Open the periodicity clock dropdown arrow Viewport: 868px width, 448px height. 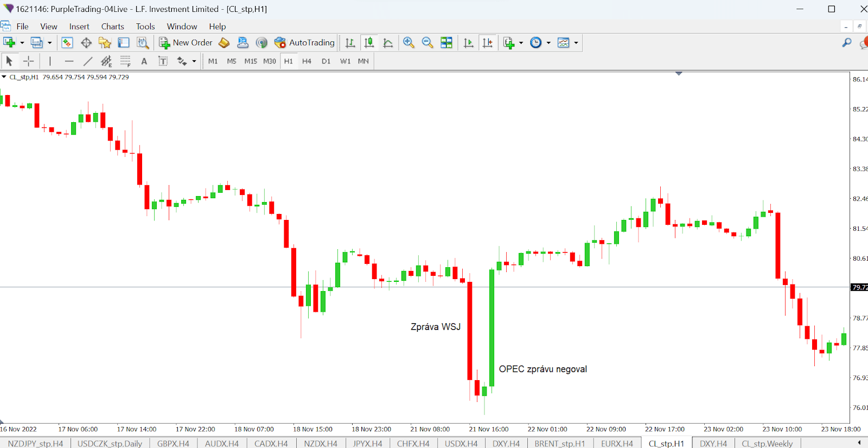tap(548, 43)
